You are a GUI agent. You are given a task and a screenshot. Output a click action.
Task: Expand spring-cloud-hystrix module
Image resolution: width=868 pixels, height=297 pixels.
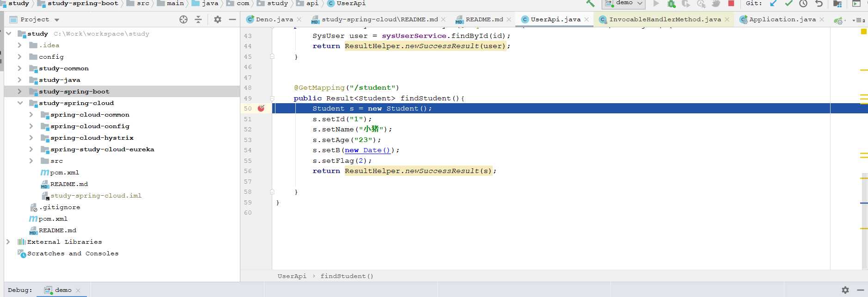coord(31,137)
